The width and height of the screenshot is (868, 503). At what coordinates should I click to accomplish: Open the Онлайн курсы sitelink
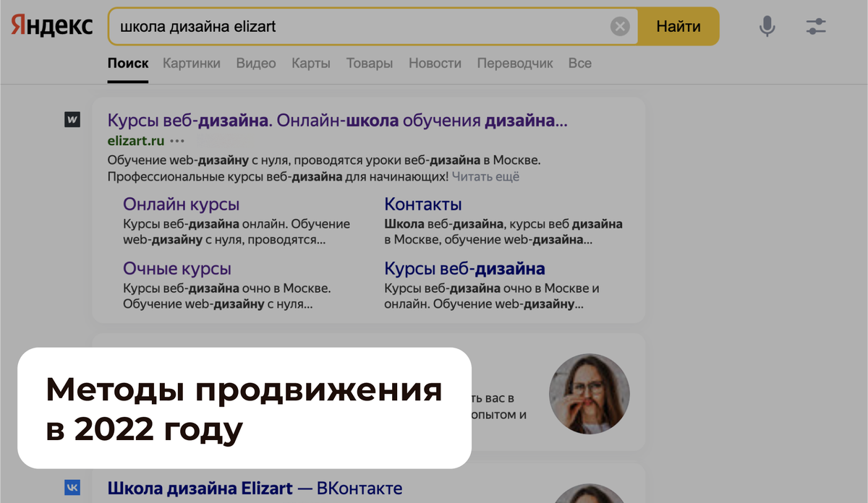[x=182, y=205]
